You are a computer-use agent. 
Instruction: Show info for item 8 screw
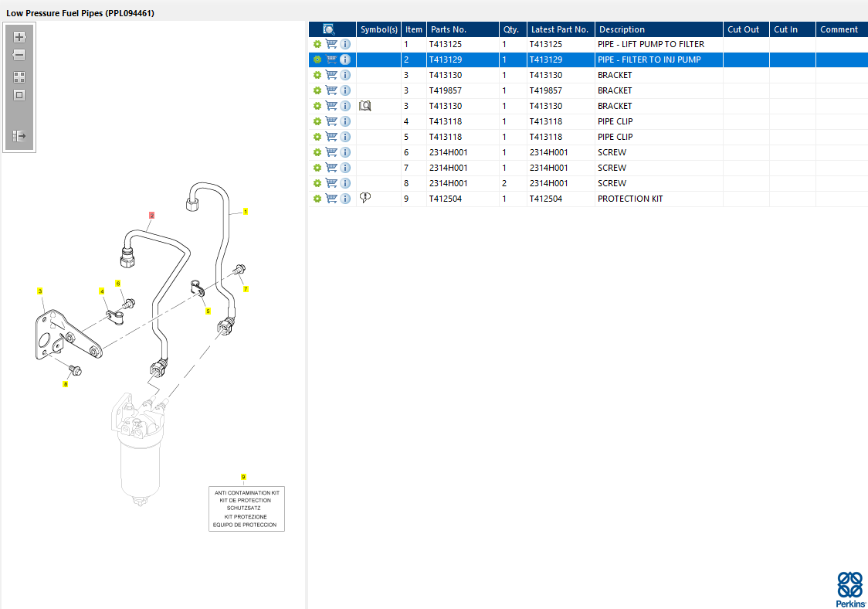tap(345, 183)
